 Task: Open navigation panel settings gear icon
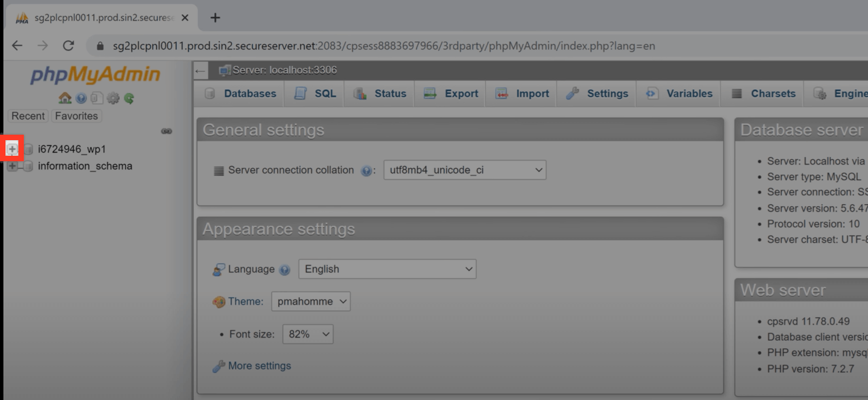[113, 98]
